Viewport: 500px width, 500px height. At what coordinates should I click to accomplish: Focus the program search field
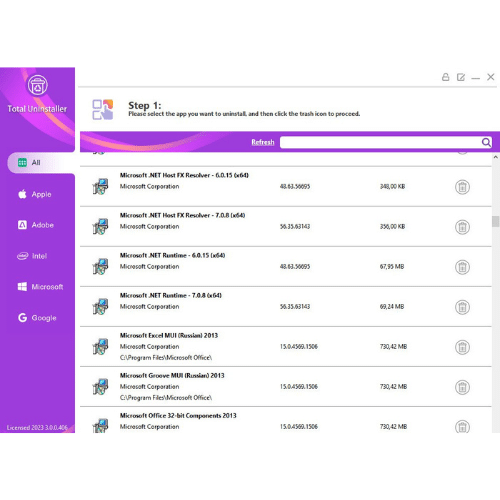point(380,142)
